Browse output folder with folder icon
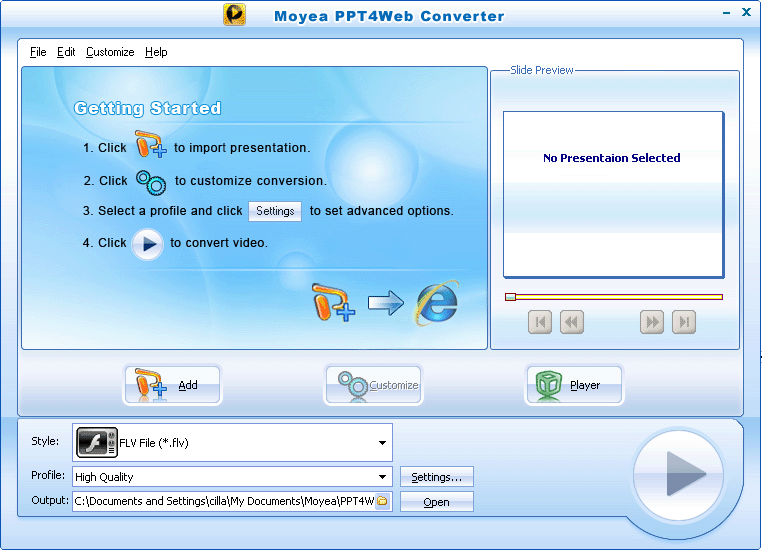The height and width of the screenshot is (551, 762). 382,501
